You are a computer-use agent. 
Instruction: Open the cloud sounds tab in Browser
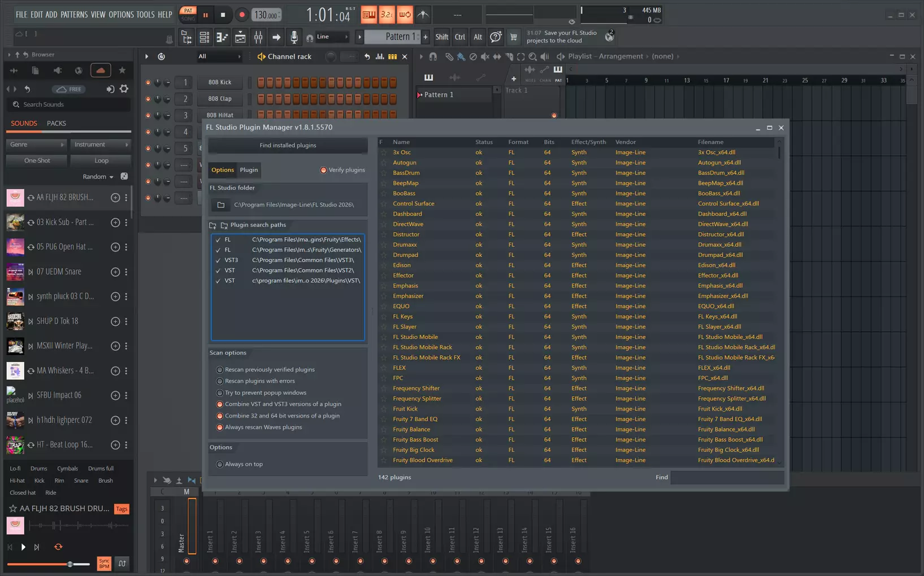(101, 71)
